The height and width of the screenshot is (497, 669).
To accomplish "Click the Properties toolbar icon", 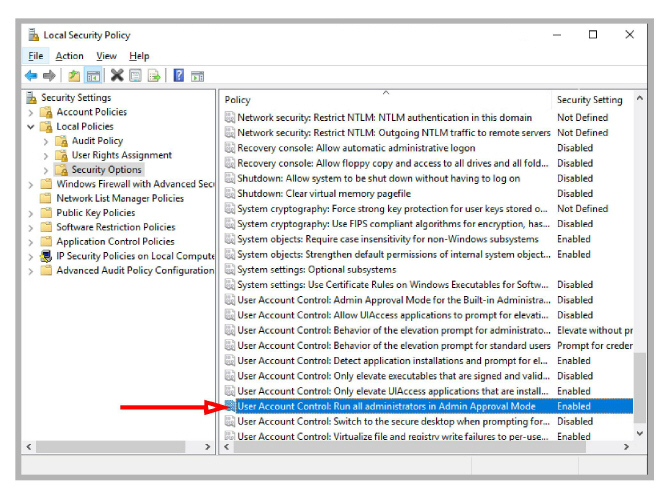I will pos(135,76).
